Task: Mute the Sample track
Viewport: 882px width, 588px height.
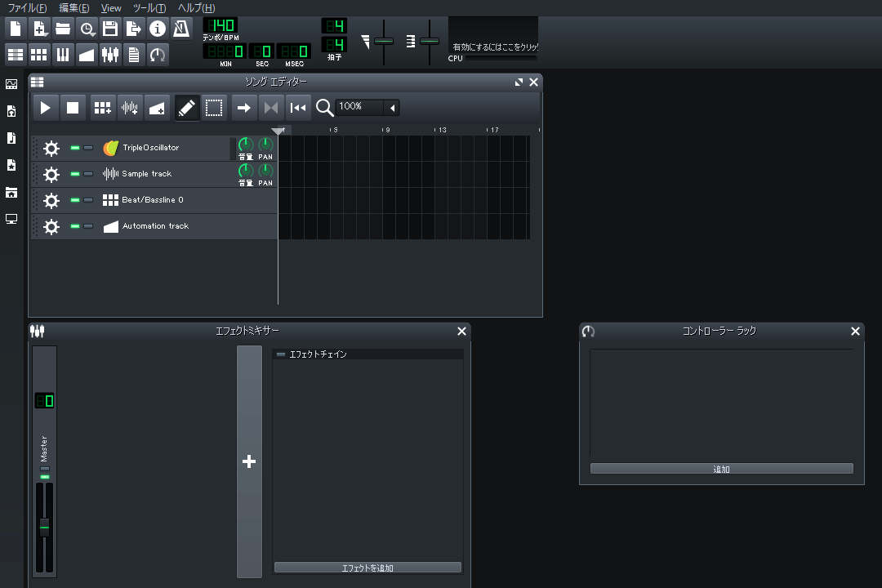Action: pyautogui.click(x=75, y=174)
